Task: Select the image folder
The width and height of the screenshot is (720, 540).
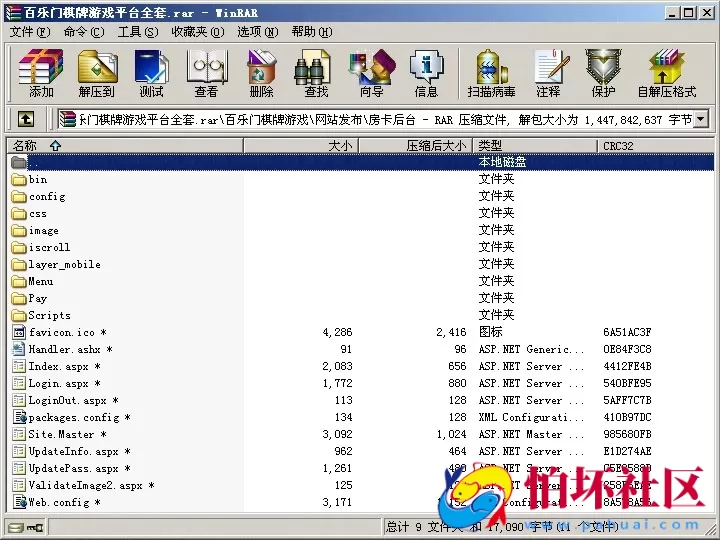Action: click(35, 231)
